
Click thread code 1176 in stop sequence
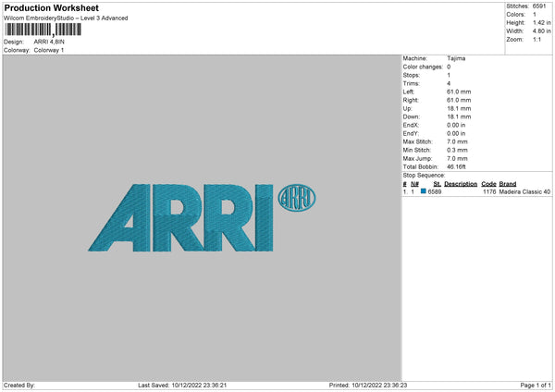point(489,191)
